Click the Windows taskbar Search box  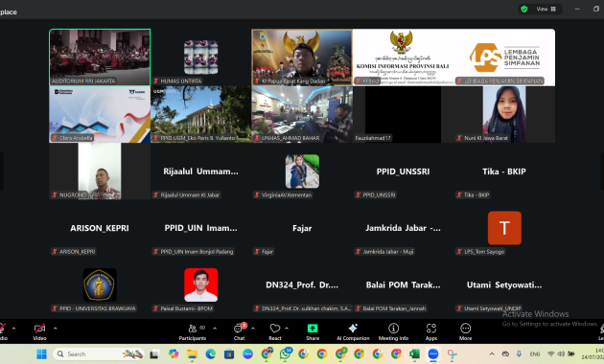click(99, 354)
